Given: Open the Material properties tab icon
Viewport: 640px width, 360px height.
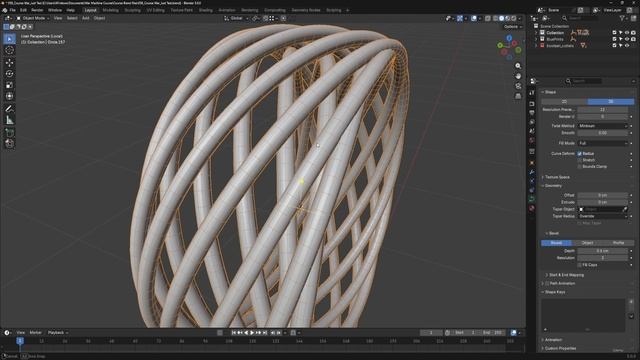Looking at the screenshot, I should pyautogui.click(x=532, y=208).
